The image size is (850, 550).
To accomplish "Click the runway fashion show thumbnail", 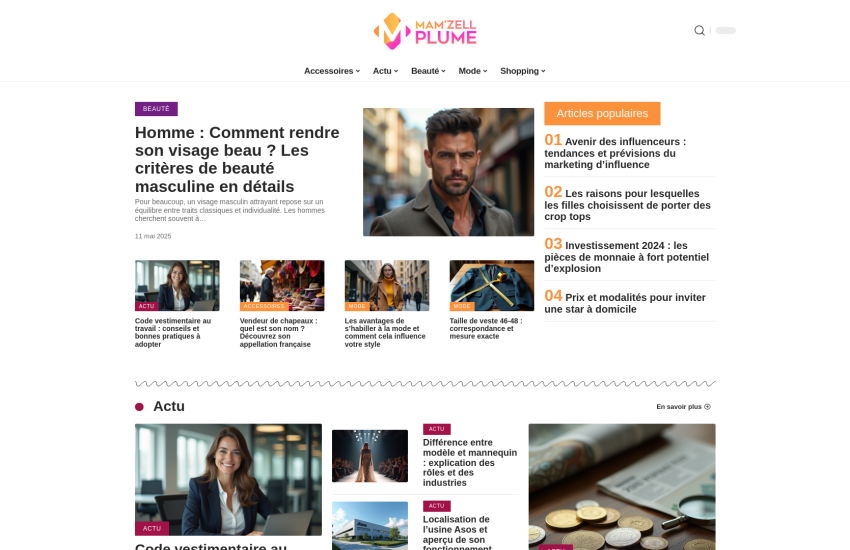I will pos(370,456).
